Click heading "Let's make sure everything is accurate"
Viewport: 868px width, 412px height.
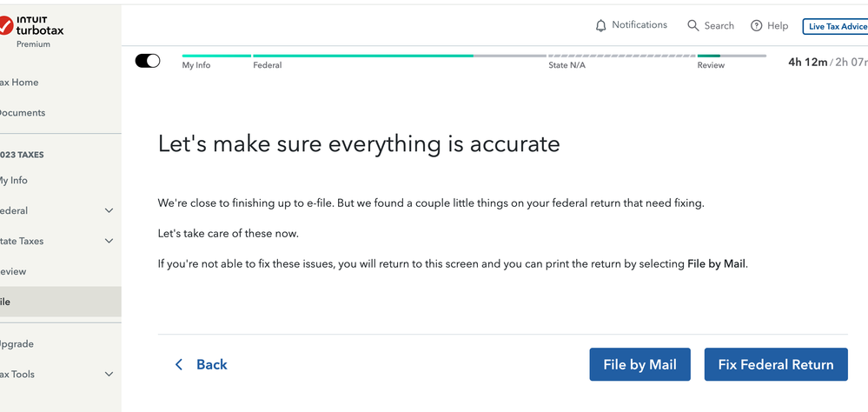coord(359,144)
